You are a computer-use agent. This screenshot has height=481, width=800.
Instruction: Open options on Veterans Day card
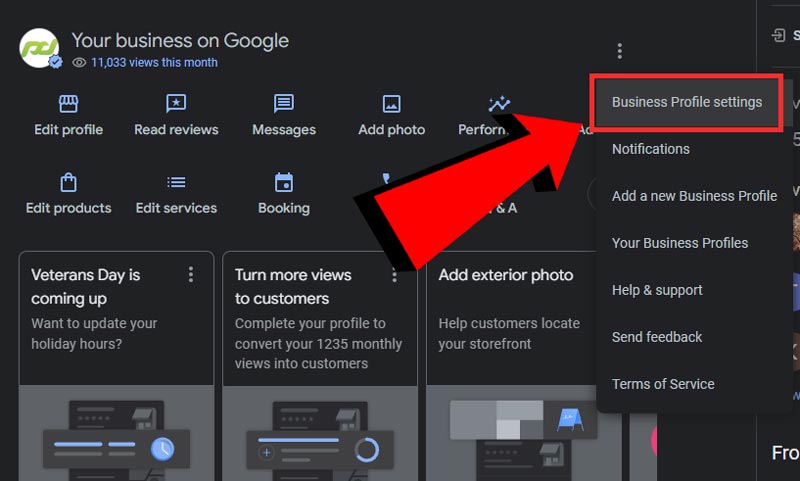click(191, 274)
